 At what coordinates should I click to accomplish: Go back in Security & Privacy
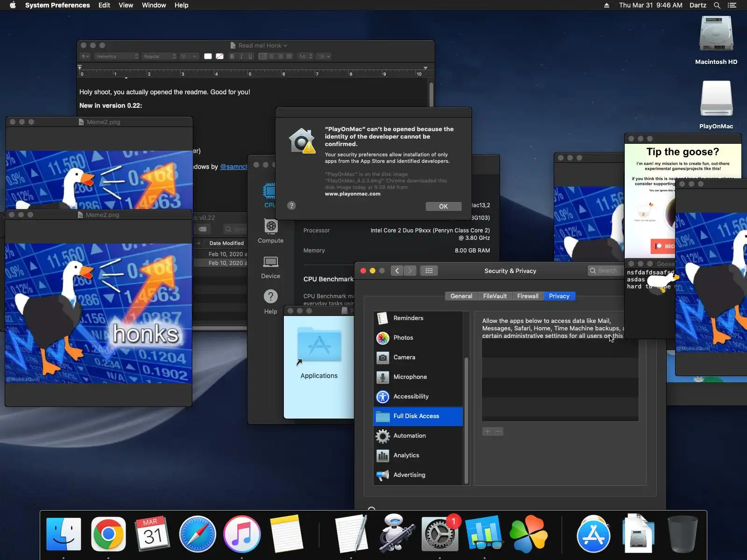[397, 271]
